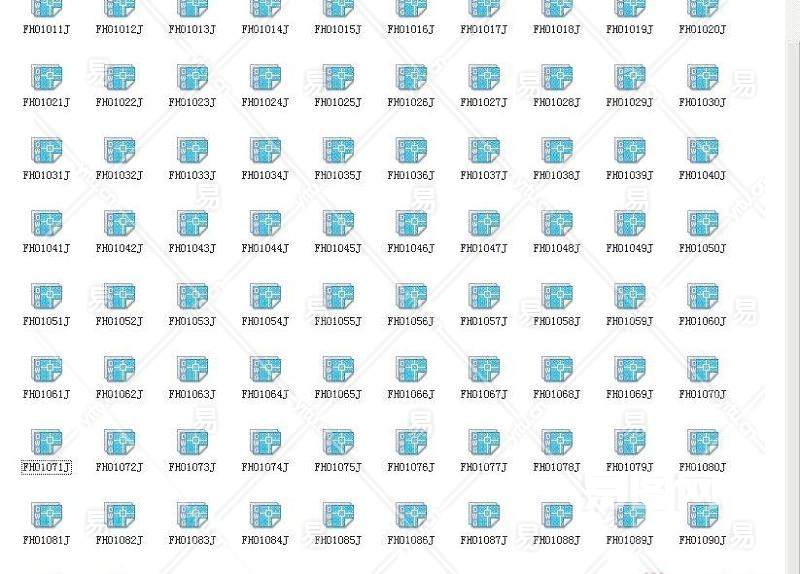The image size is (800, 574).
Task: Click the FH01014J label
Action: click(265, 30)
